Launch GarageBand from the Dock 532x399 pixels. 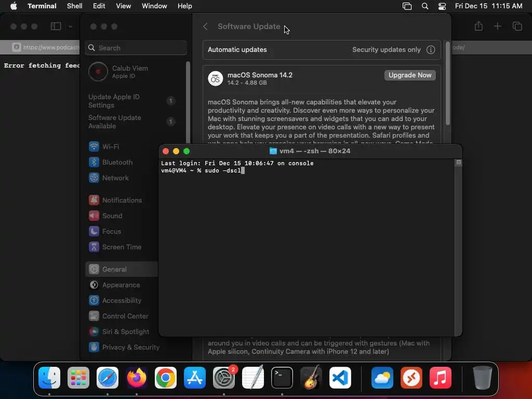point(311,378)
